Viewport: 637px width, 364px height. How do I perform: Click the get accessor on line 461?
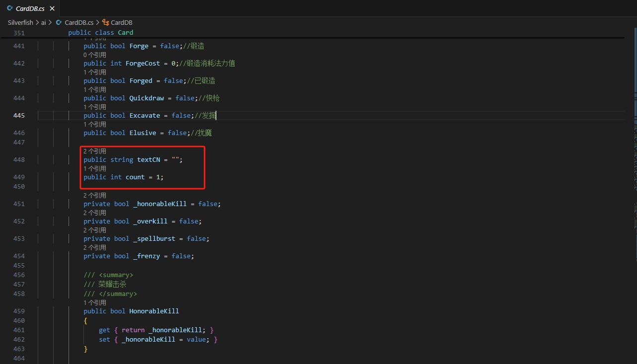point(104,330)
